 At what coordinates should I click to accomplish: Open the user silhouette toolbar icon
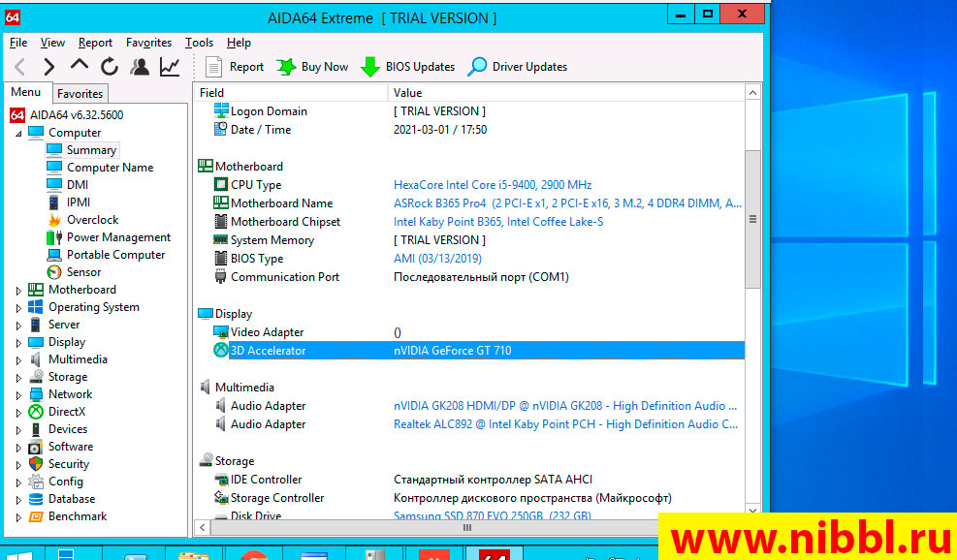click(140, 67)
